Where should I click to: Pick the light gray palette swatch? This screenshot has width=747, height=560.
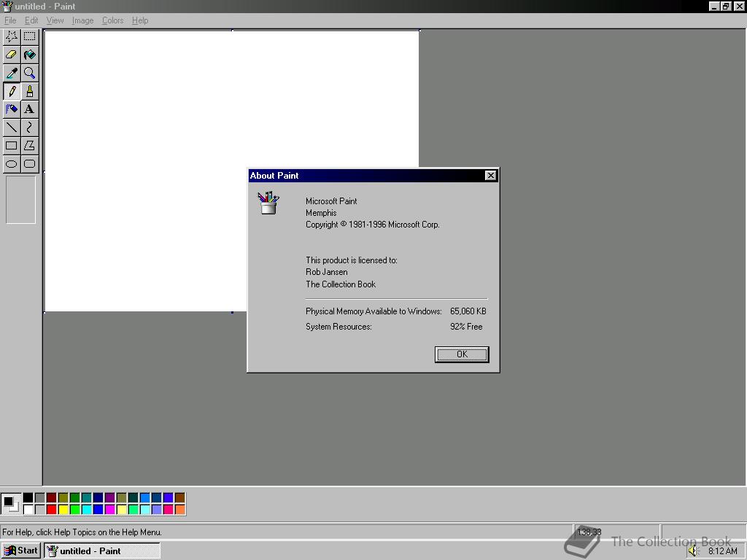coord(40,510)
